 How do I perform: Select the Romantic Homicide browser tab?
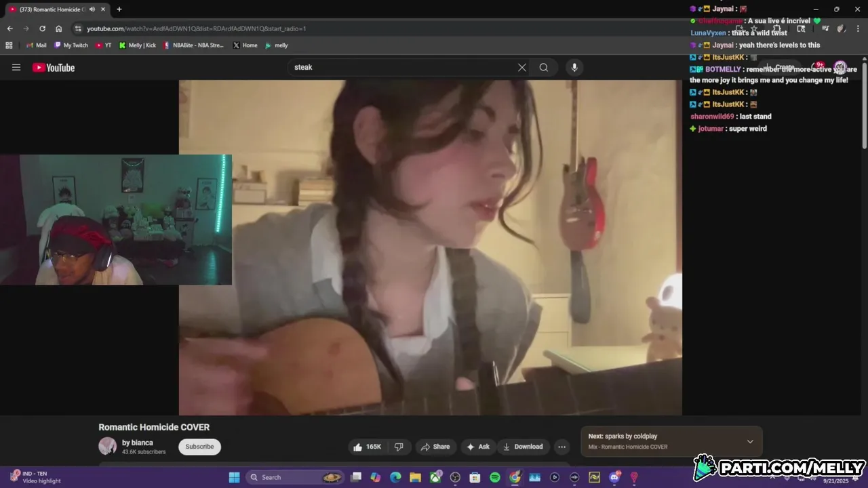click(x=58, y=9)
